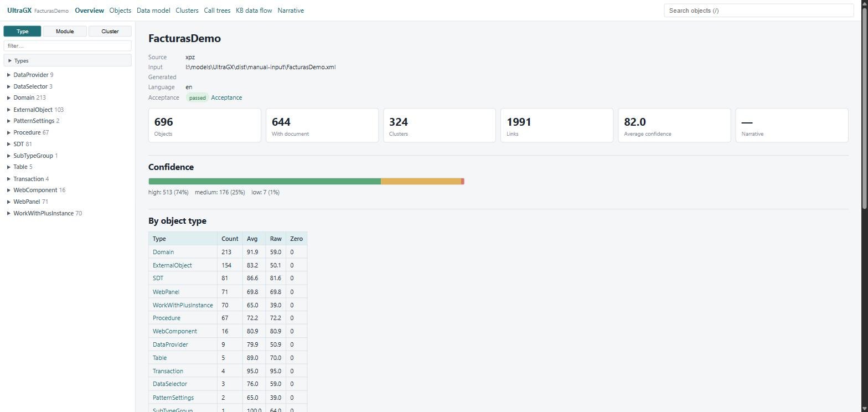Expand the WebPanel tree node

pos(9,202)
